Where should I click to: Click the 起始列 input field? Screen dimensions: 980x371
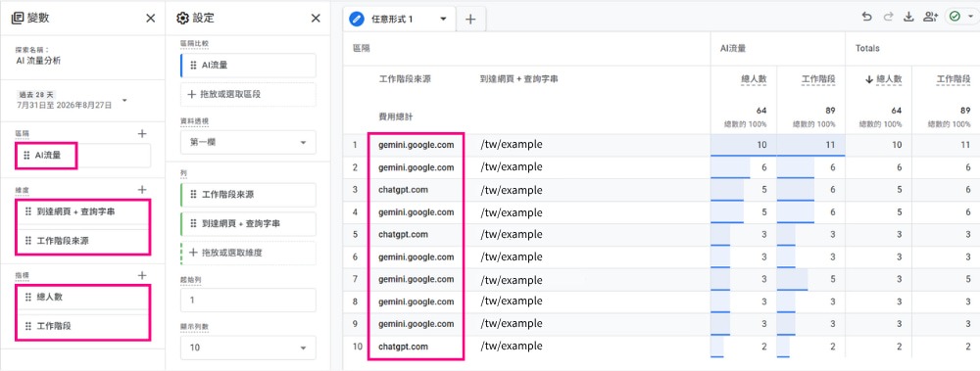click(248, 300)
